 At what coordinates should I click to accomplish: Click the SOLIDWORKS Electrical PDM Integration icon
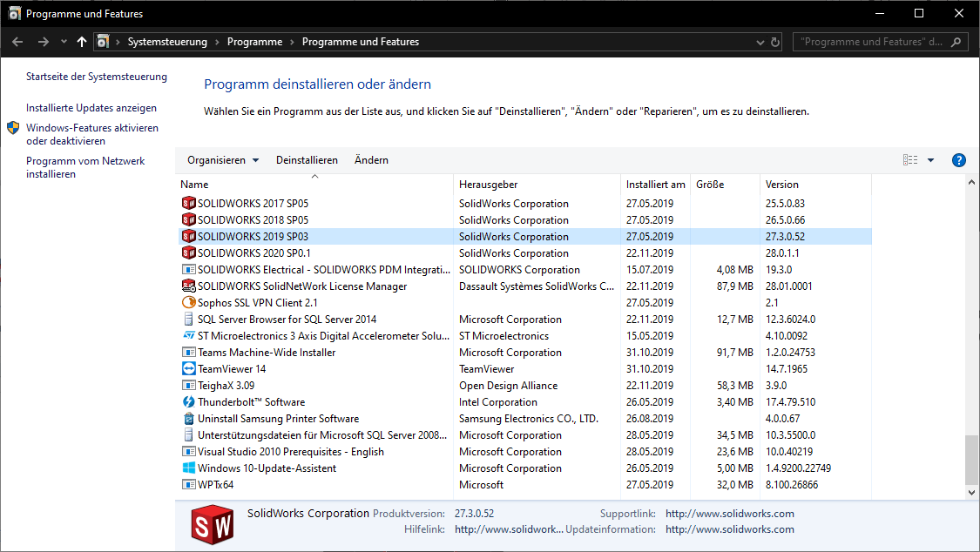pyautogui.click(x=189, y=269)
